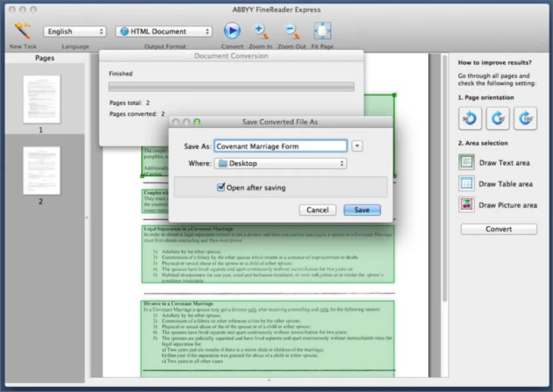Open the Where Desktop location dropdown
The image size is (553, 392).
281,163
